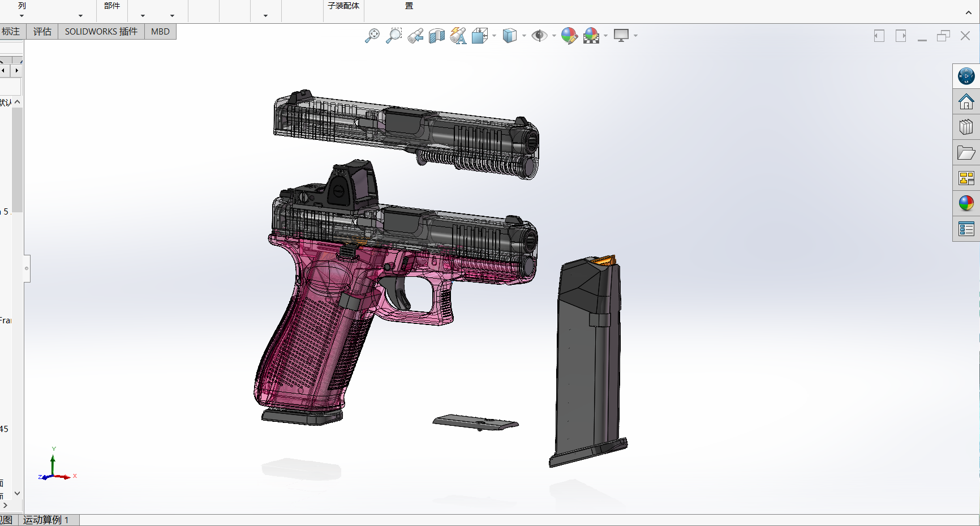Click the Edit Appearance ball icon
980x526 pixels.
pos(569,36)
